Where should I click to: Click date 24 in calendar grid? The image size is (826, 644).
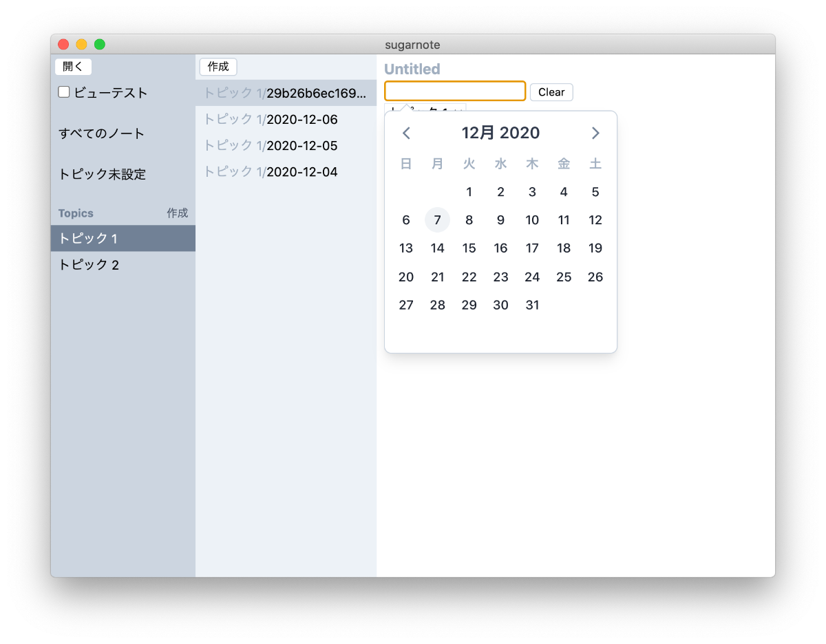pyautogui.click(x=532, y=277)
